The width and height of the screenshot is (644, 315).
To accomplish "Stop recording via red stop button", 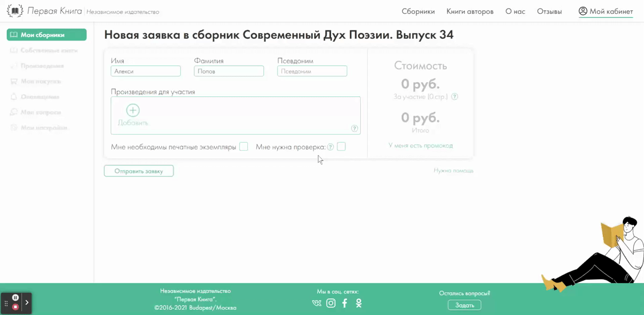I will coord(15,307).
